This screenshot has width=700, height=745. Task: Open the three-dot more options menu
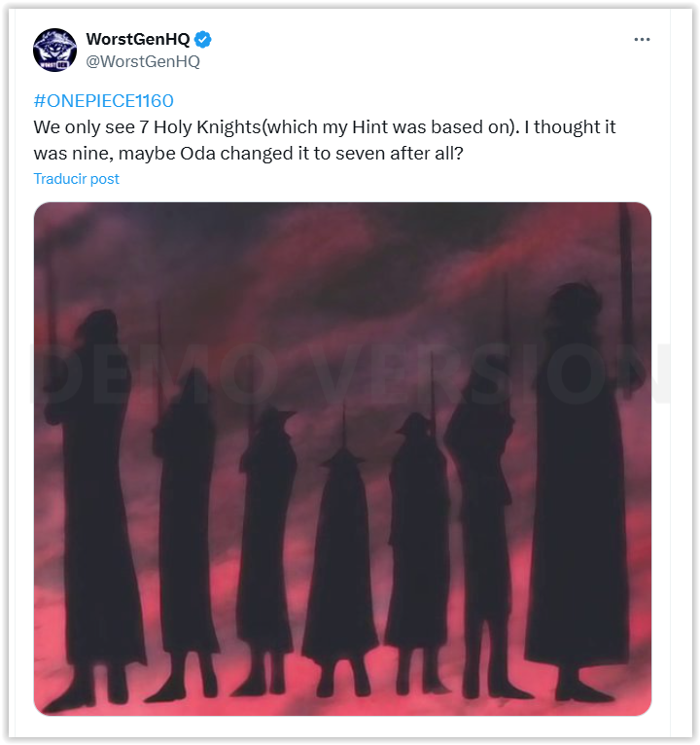point(642,40)
